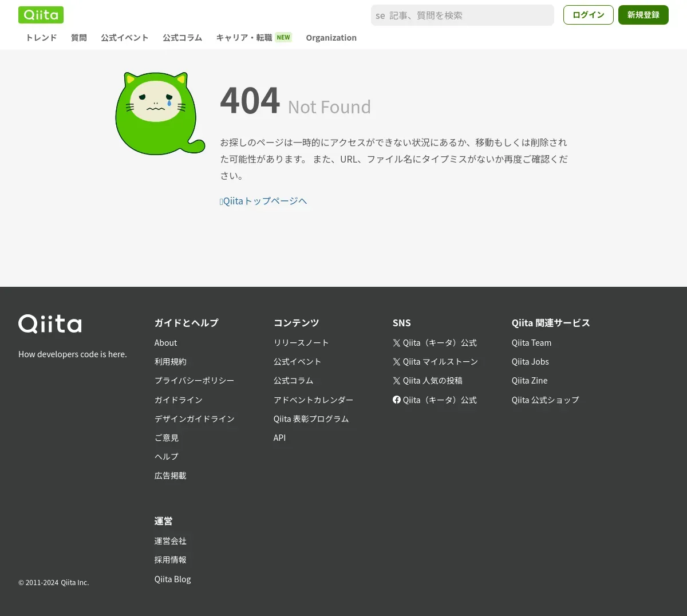
Task: Open 公式イベント under コンテンツ in footer
Action: point(297,362)
